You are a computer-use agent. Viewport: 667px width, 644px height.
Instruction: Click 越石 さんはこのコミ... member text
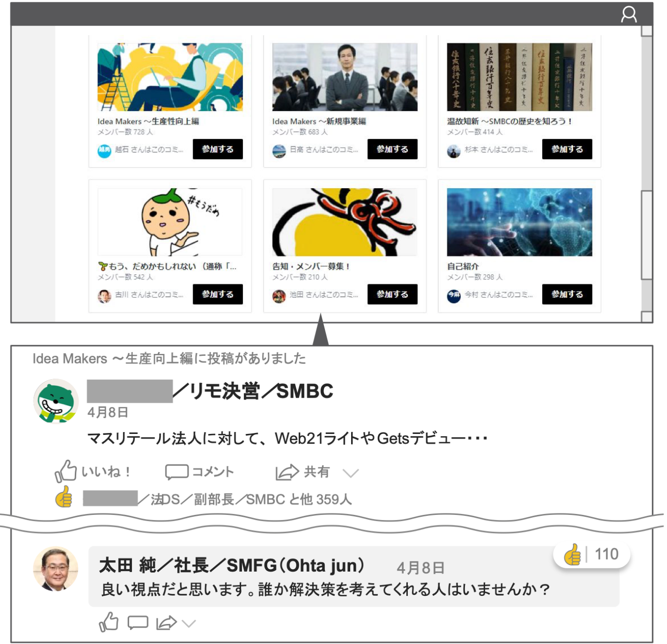[x=149, y=149]
